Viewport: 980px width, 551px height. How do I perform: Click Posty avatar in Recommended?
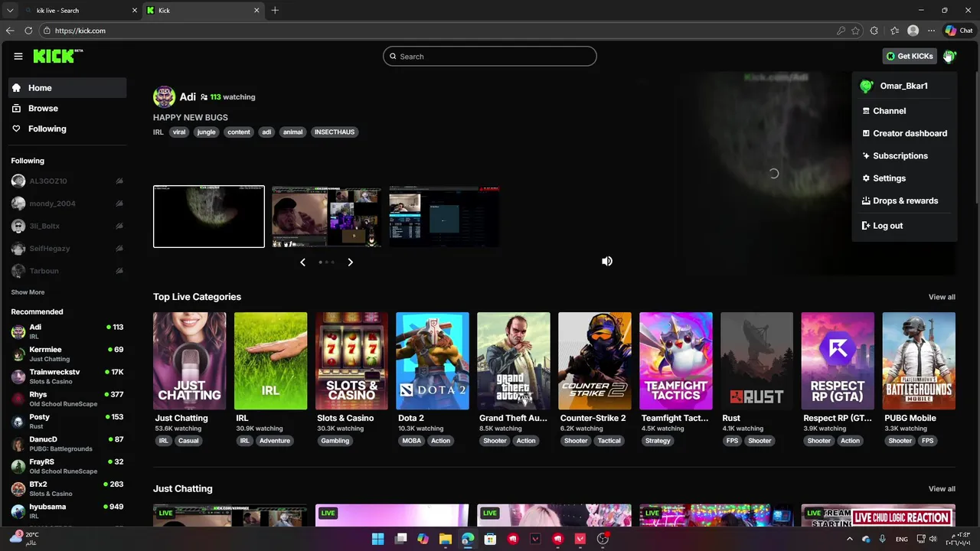coord(18,422)
